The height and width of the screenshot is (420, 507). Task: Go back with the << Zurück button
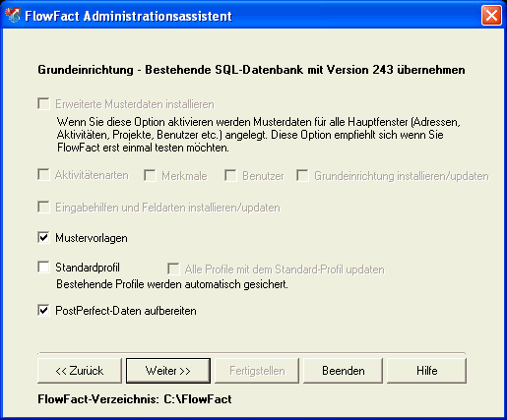coord(80,371)
